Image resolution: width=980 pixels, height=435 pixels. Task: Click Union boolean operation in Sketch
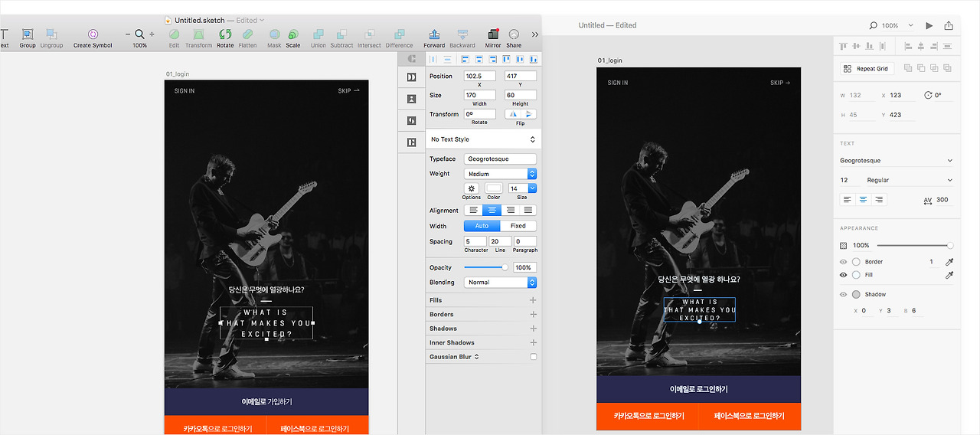click(x=318, y=38)
